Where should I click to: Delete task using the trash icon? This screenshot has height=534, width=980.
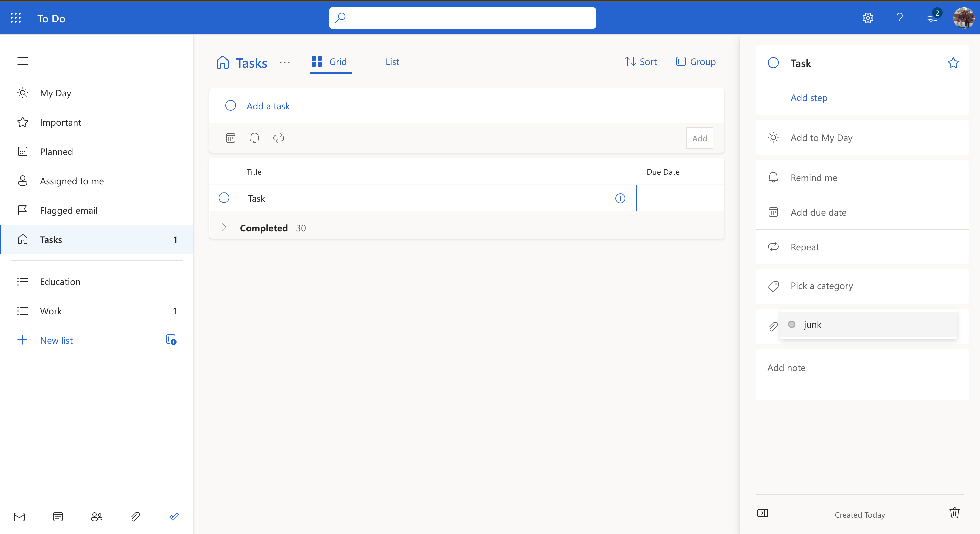pos(954,513)
